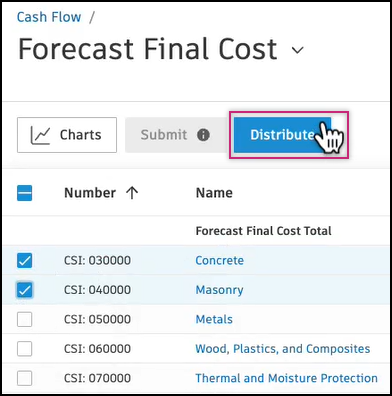Check the Wood, Plastics, and Composites checkbox
392x396 pixels.
(x=24, y=349)
